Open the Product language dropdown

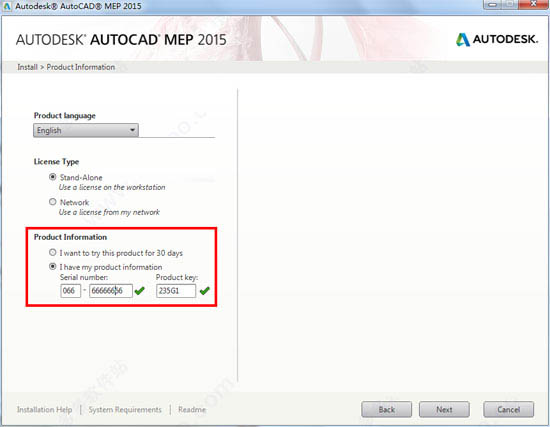pos(86,130)
